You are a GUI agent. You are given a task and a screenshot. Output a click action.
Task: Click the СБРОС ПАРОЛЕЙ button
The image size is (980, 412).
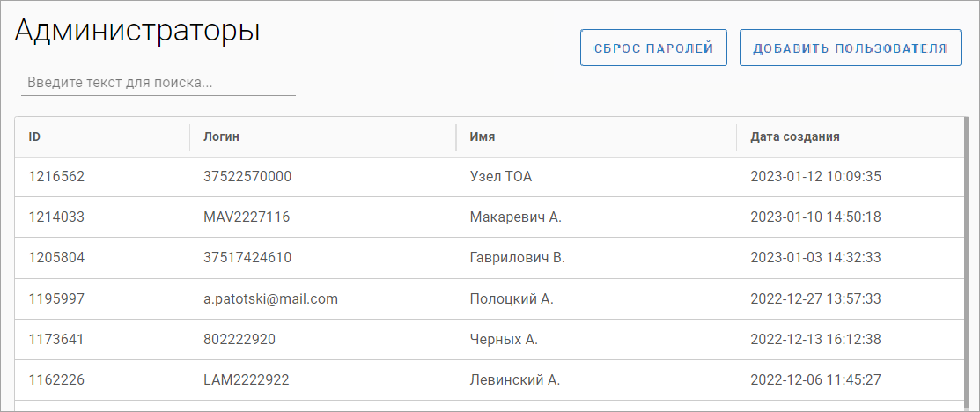[652, 48]
